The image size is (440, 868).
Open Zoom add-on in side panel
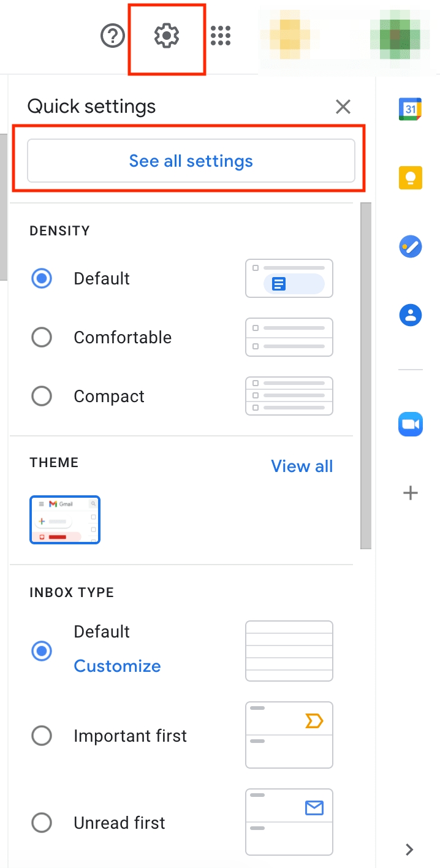[411, 424]
